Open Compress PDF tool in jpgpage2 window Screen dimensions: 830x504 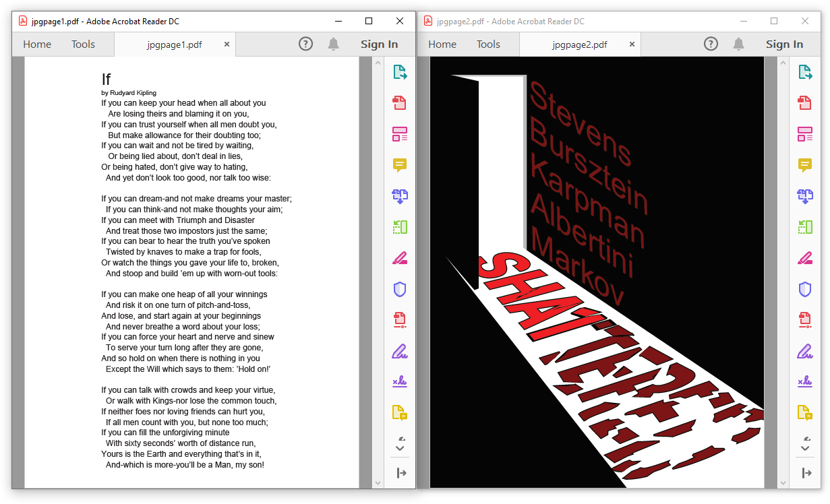(x=804, y=319)
